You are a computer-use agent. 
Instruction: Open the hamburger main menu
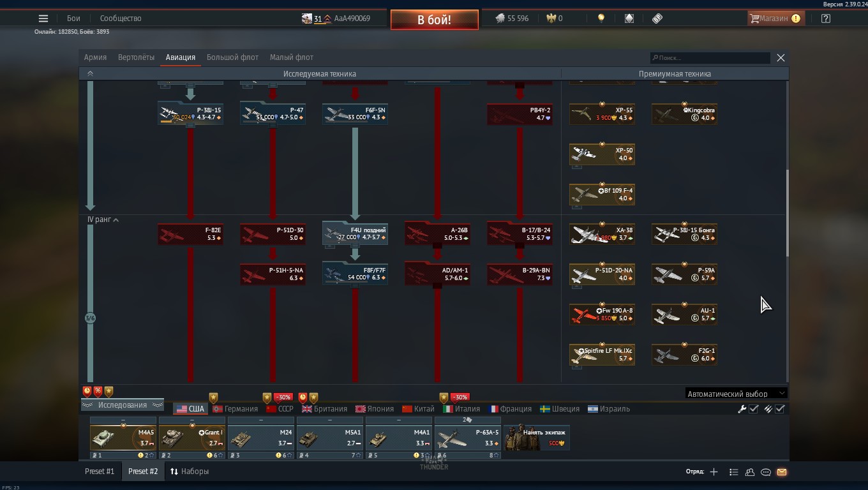click(43, 19)
